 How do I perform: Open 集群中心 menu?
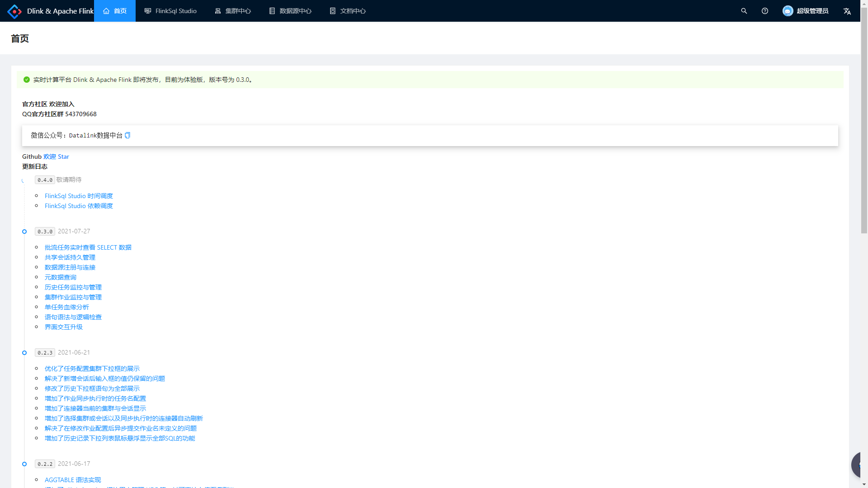[x=233, y=11]
